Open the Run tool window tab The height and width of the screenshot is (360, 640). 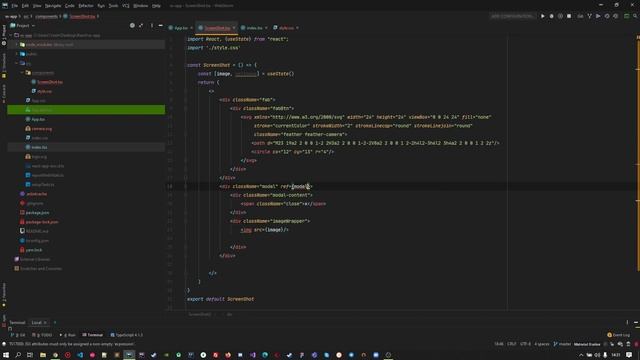[68, 335]
